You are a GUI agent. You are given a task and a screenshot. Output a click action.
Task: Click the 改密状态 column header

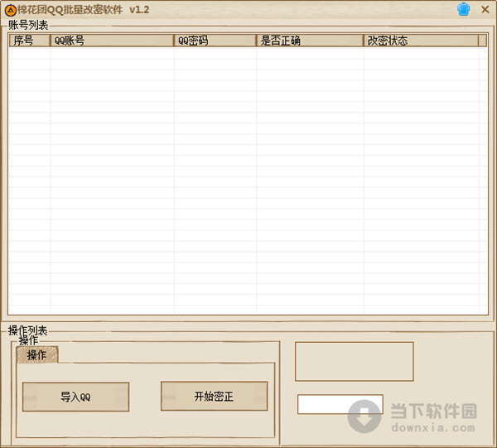[421, 41]
